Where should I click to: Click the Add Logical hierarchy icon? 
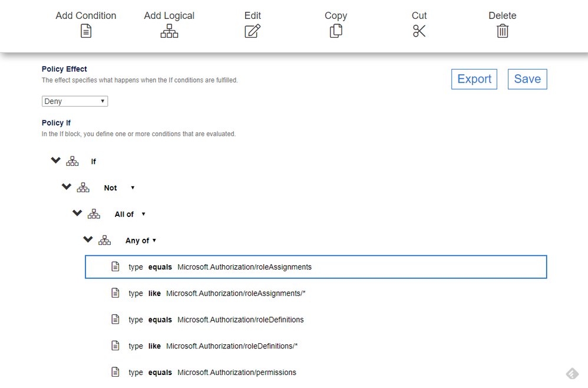click(x=169, y=31)
